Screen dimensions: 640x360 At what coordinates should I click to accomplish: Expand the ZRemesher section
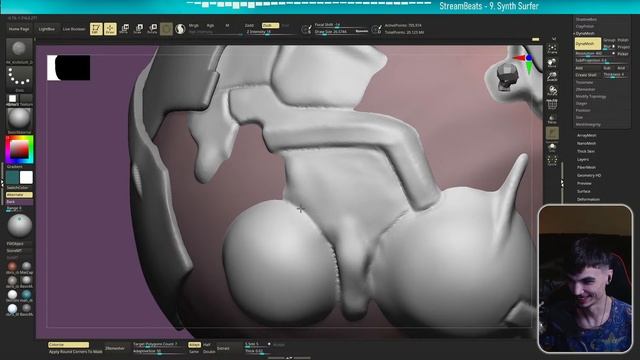(x=585, y=90)
